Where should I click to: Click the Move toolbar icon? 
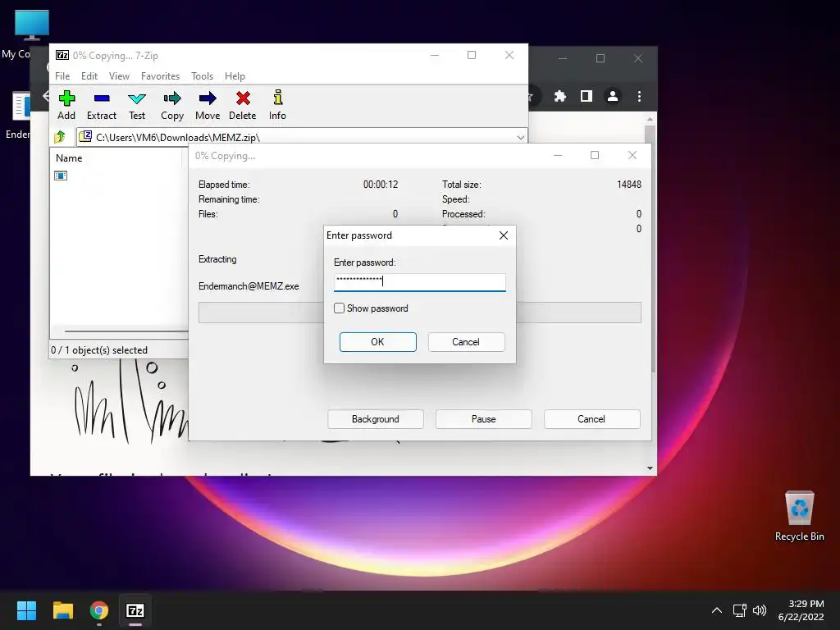(x=208, y=105)
